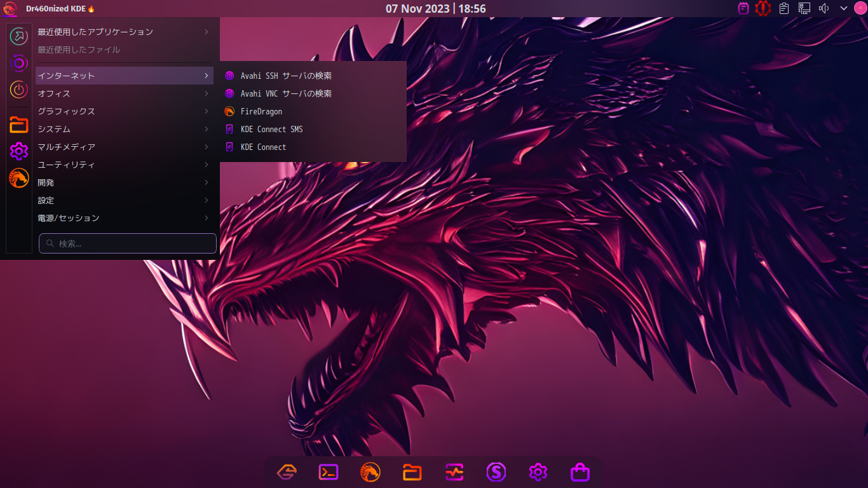Expand the マルチメディア category chevron

pyautogui.click(x=207, y=147)
